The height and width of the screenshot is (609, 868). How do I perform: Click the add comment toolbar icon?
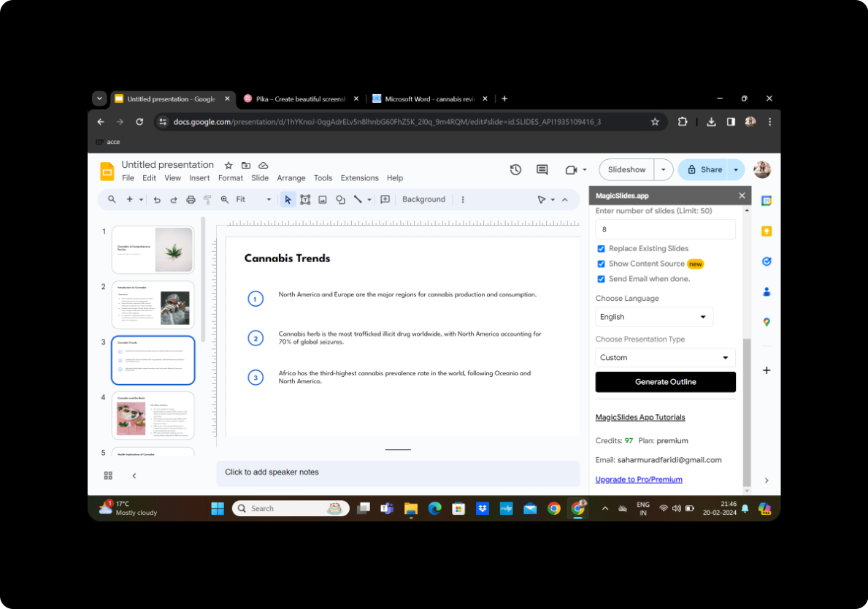point(385,199)
